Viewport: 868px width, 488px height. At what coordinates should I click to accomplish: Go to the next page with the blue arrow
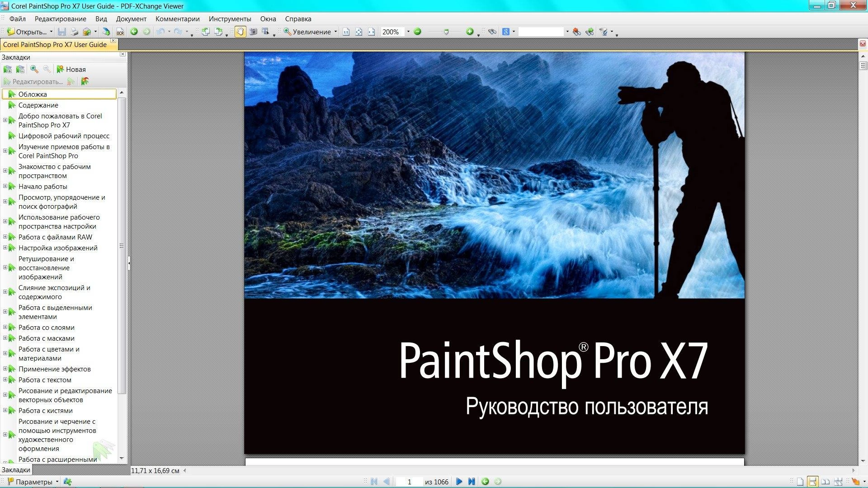[459, 482]
